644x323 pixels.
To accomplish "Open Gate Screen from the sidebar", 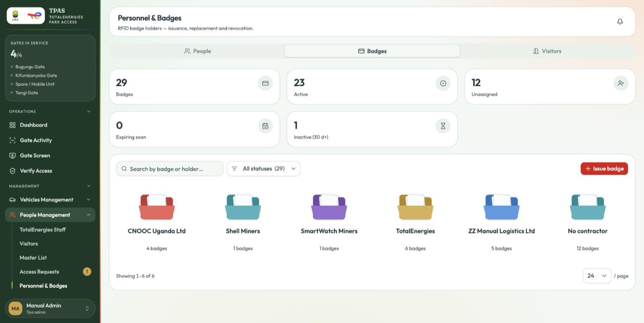I will [50, 155].
